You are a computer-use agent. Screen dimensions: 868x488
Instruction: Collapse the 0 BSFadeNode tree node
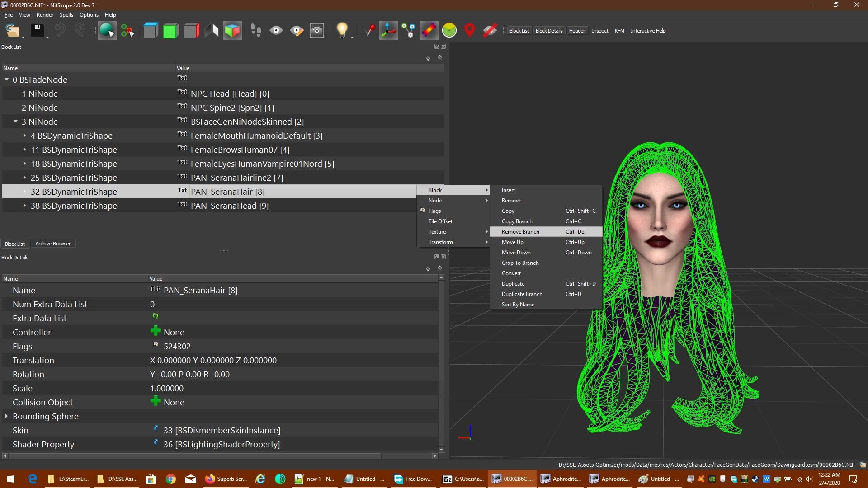[x=7, y=80]
